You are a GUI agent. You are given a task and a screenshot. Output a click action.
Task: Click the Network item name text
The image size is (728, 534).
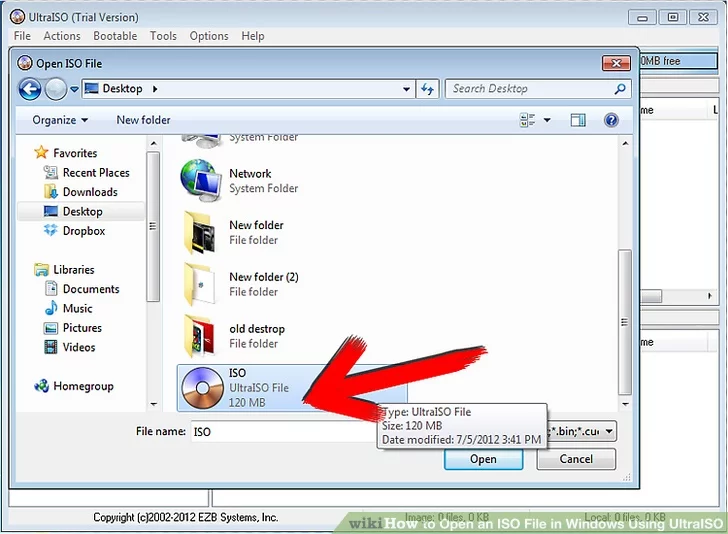(x=250, y=174)
